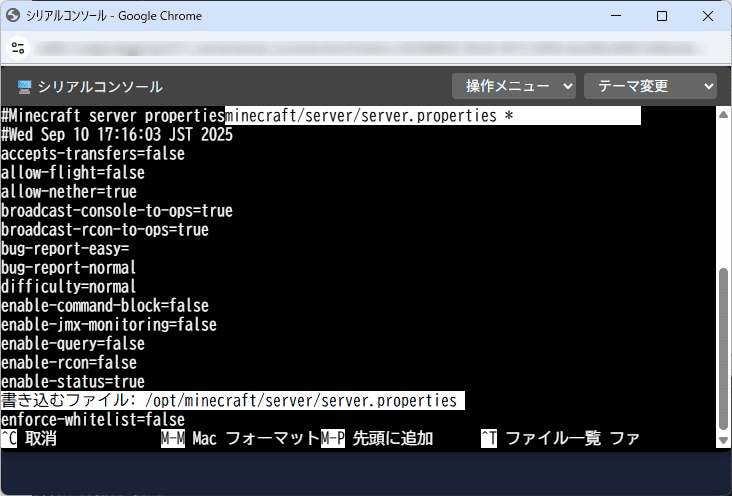Click the scrollbar up arrow
Screen dimensions: 732x496
(x=723, y=112)
